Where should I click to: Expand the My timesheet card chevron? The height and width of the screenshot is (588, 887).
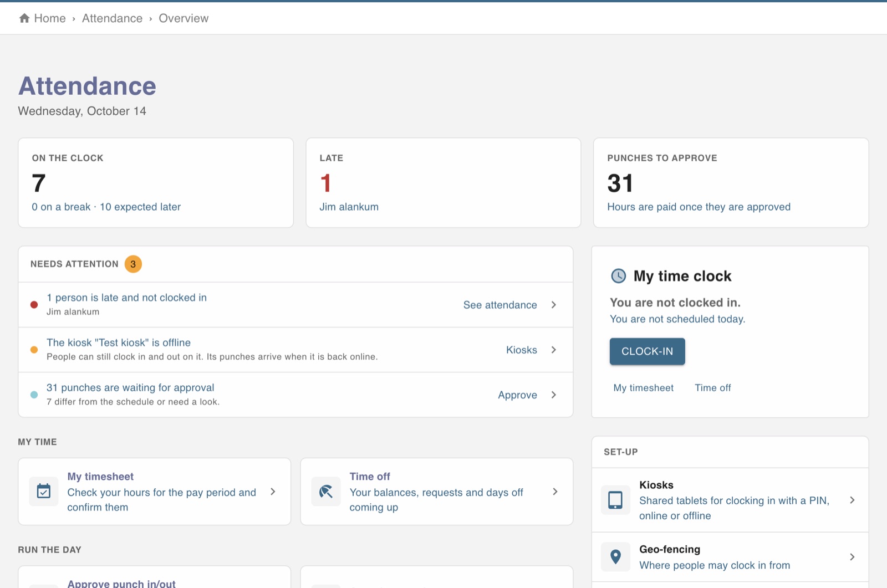[x=273, y=492]
